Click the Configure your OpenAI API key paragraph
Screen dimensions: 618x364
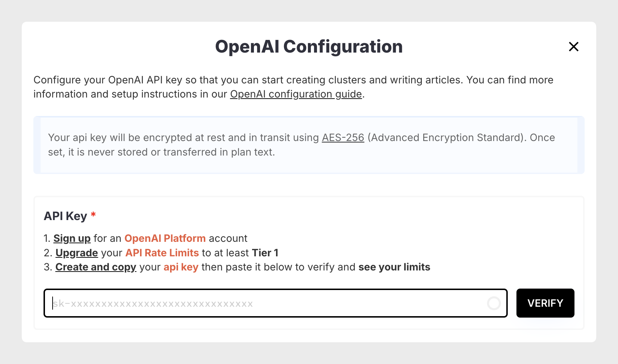tap(293, 80)
